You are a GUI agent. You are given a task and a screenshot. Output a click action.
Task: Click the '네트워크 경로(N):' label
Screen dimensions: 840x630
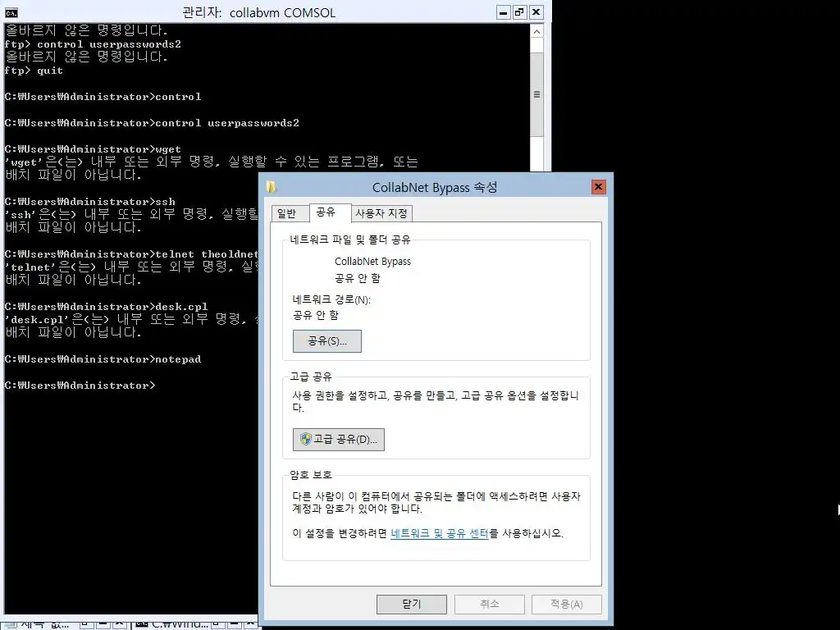coord(331,299)
